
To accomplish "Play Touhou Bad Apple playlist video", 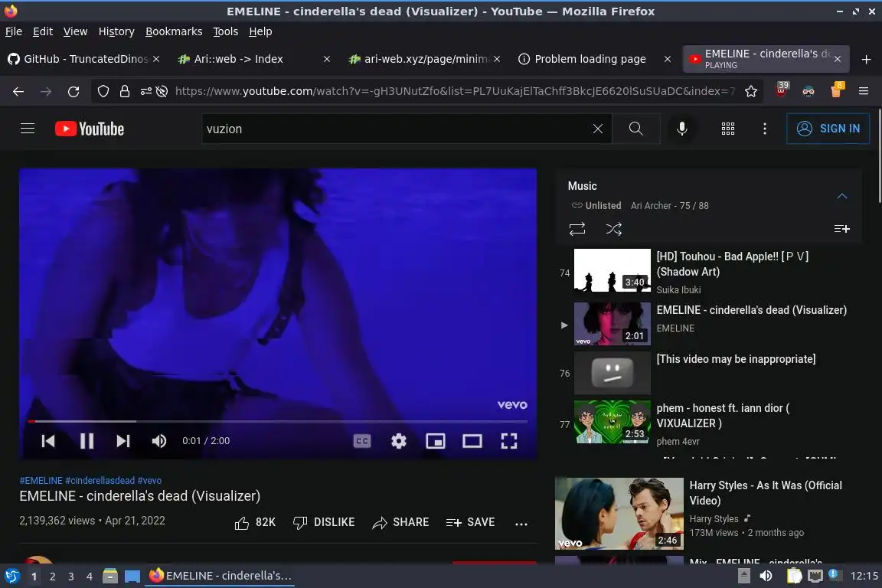I will pyautogui.click(x=709, y=273).
